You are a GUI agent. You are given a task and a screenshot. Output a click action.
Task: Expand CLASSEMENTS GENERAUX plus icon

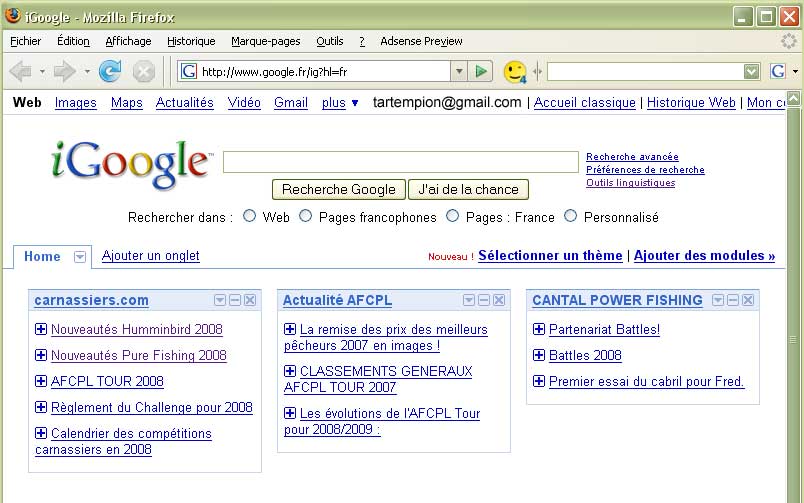coord(290,371)
